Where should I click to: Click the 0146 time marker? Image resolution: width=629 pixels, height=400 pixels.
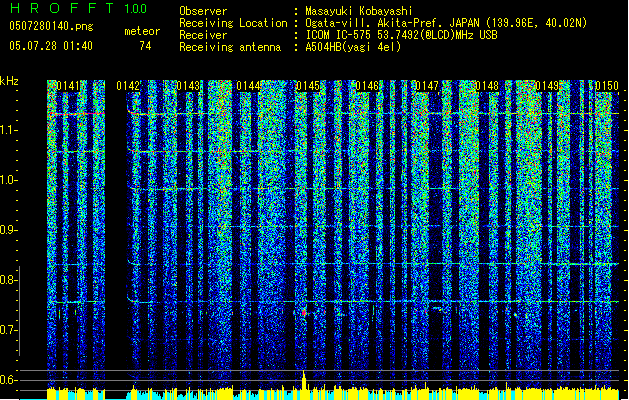coord(367,86)
